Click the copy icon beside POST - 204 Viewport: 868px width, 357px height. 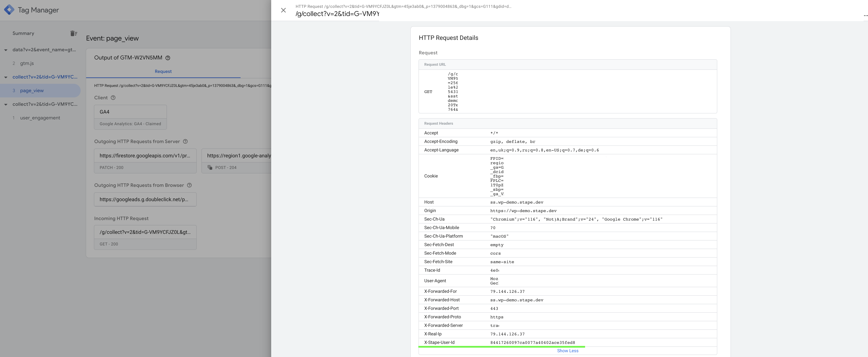210,167
